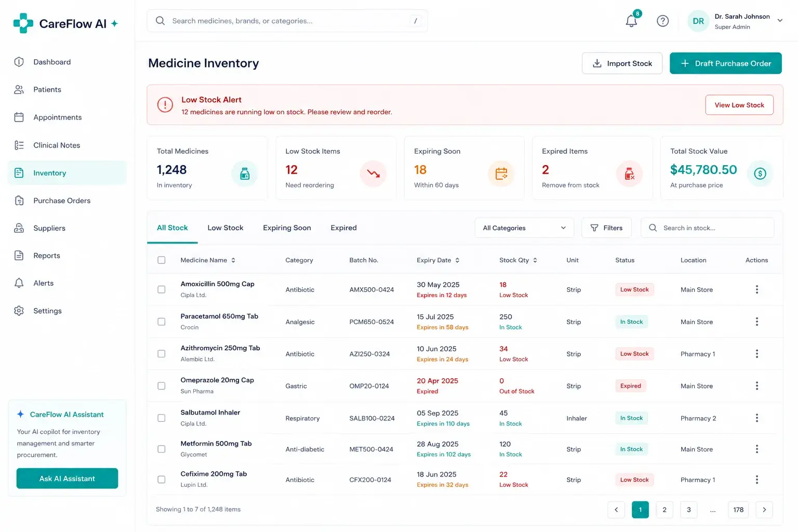Open the help question mark icon
Screen dimensions: 798x532
pos(662,21)
